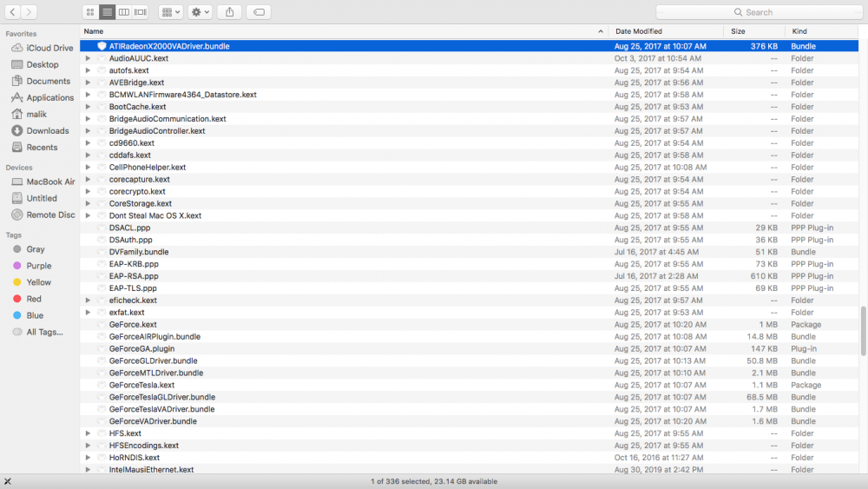Go back with the back arrow
The height and width of the screenshot is (489, 868).
12,12
